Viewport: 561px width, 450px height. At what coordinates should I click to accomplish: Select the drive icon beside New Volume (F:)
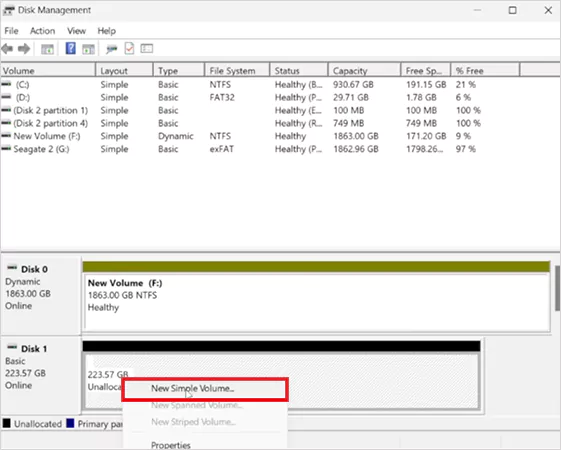[x=6, y=136]
